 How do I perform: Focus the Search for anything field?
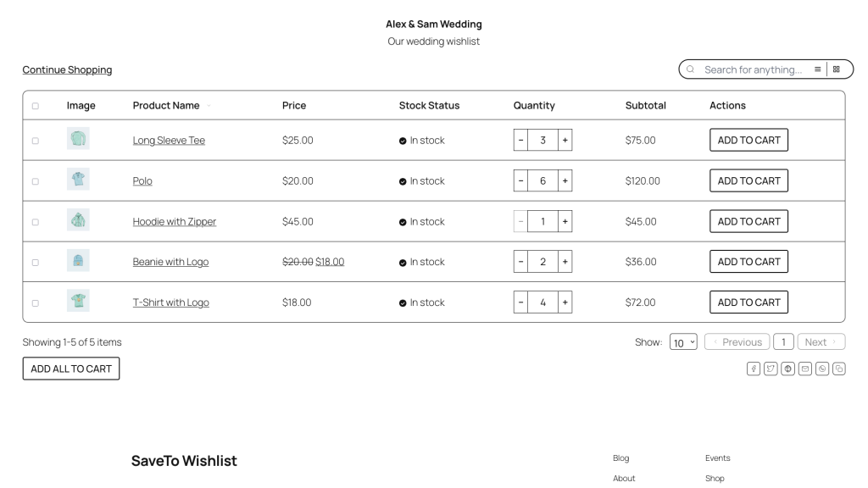coord(753,69)
